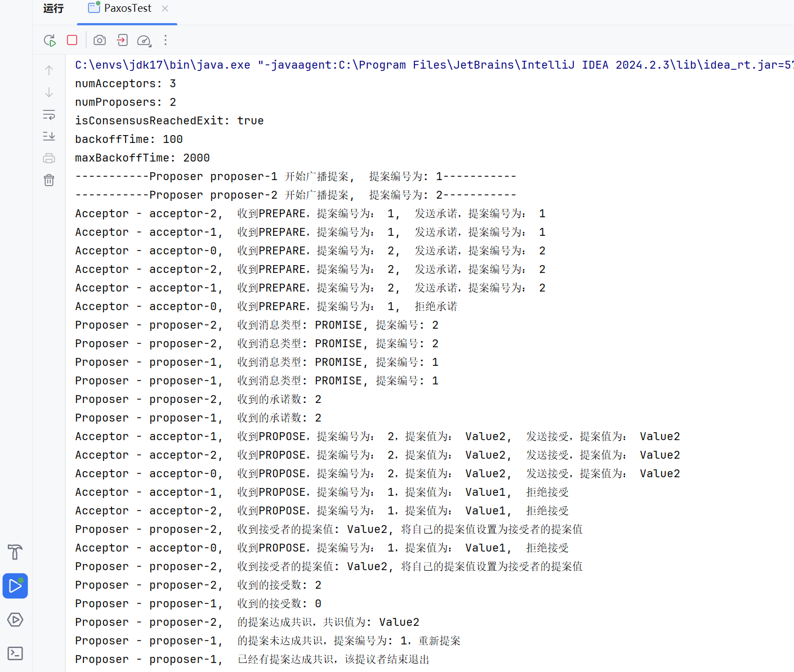Click the camera icon to dump threads
This screenshot has width=794, height=672.
[100, 40]
